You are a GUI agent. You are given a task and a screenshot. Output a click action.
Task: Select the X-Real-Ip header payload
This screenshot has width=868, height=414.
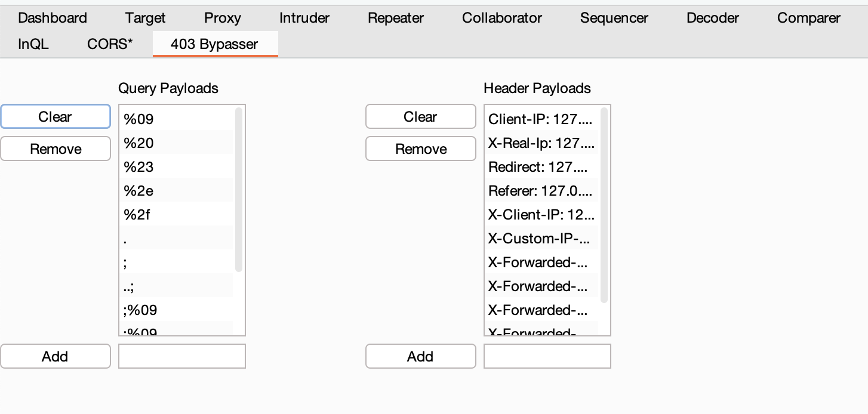[x=541, y=143]
